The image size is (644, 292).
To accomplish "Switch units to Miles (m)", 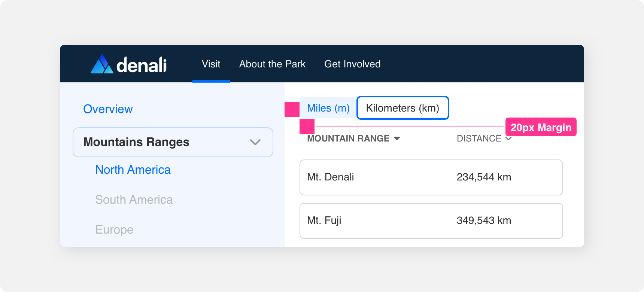I will tap(328, 108).
